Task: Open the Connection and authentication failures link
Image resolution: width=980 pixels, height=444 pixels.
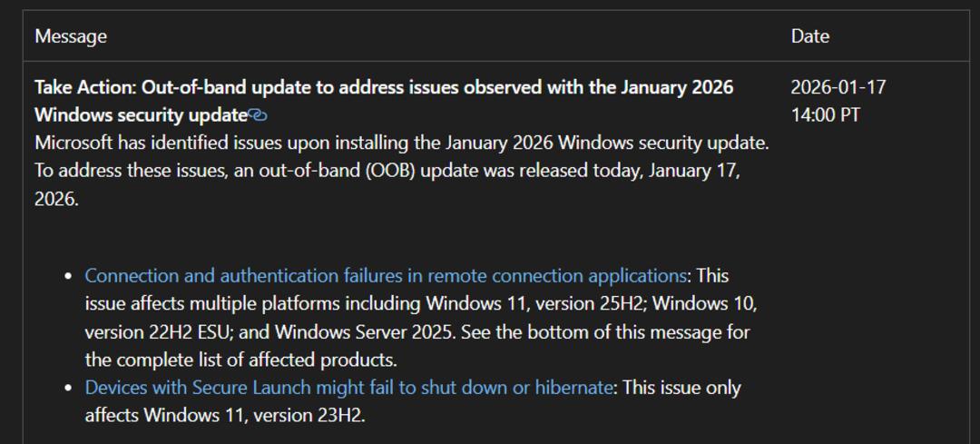Action: click(385, 275)
